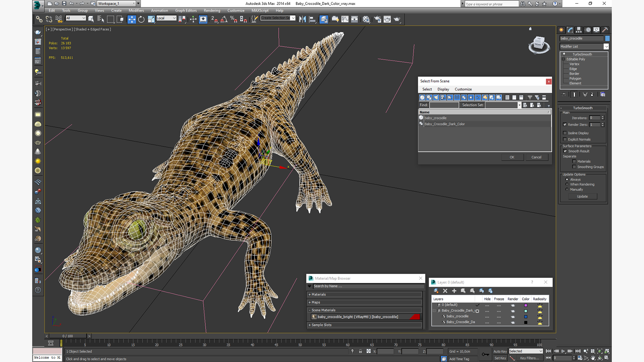Viewport: 644px width, 362px height.
Task: Activate the Select and Move tool
Action: coord(131,19)
